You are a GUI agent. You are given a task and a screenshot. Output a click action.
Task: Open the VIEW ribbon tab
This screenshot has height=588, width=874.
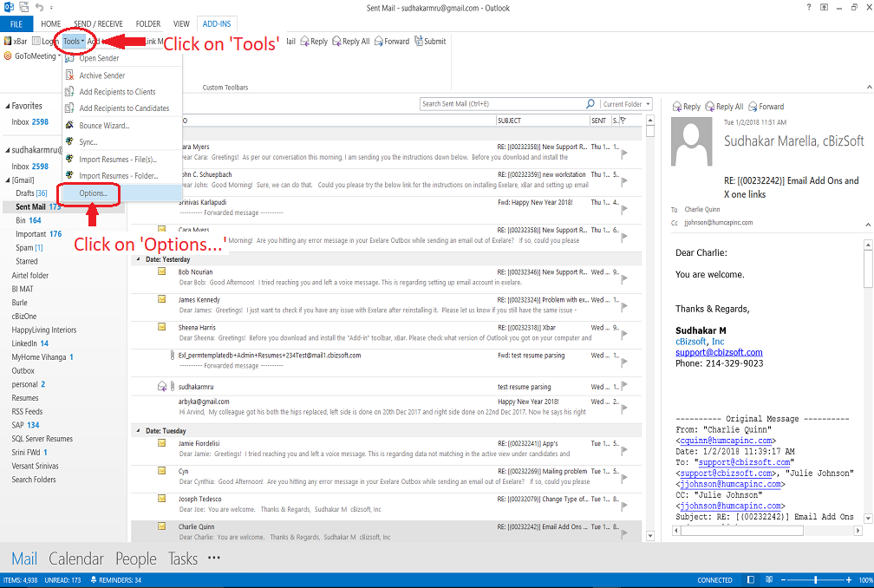(x=181, y=24)
